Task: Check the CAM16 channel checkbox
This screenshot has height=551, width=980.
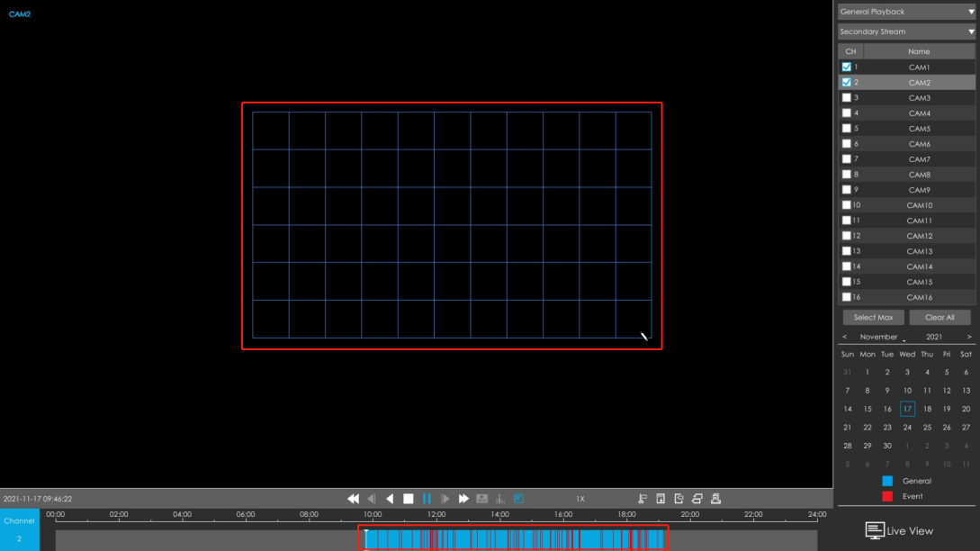Action: click(x=846, y=297)
